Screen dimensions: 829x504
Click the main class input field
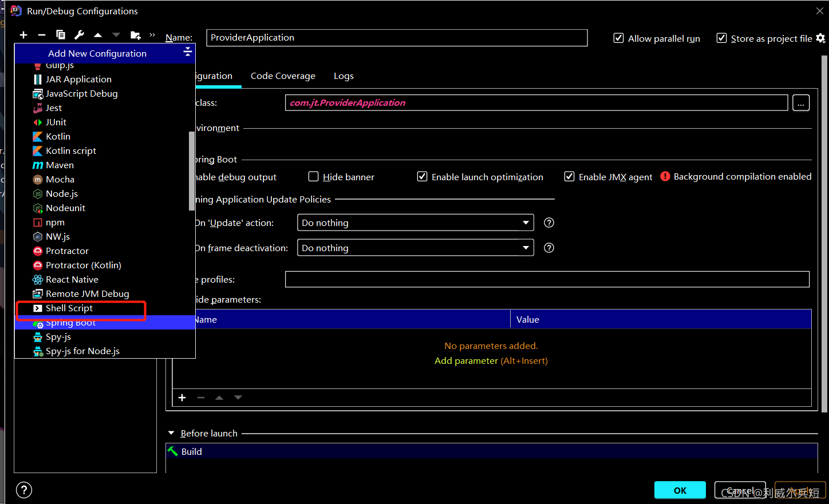click(x=536, y=103)
